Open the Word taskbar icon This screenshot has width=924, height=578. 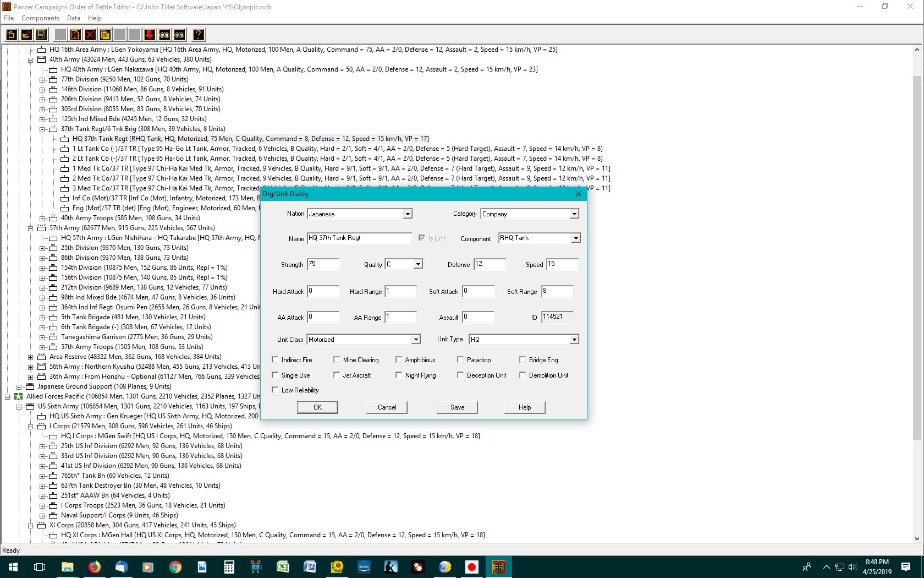(x=310, y=566)
